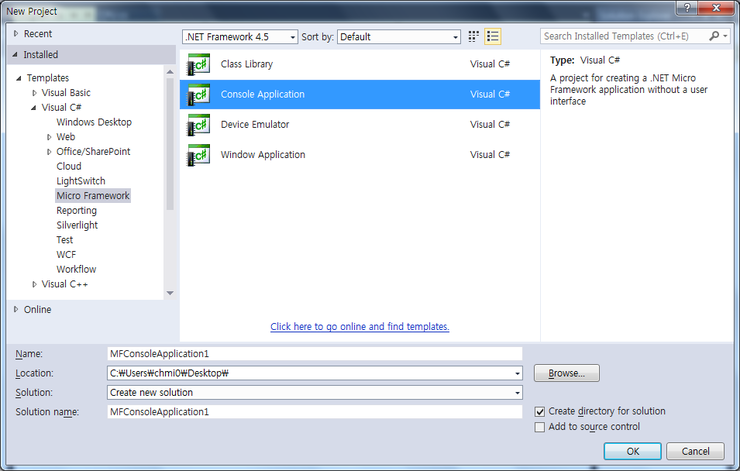Open the .NET Framework 4.5 dropdown
This screenshot has height=471, width=740.
240,37
